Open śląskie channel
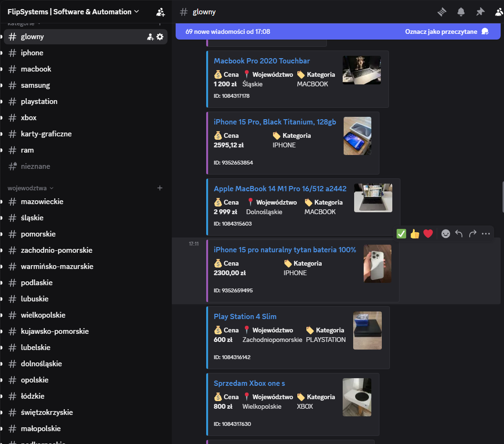 pos(85,218)
